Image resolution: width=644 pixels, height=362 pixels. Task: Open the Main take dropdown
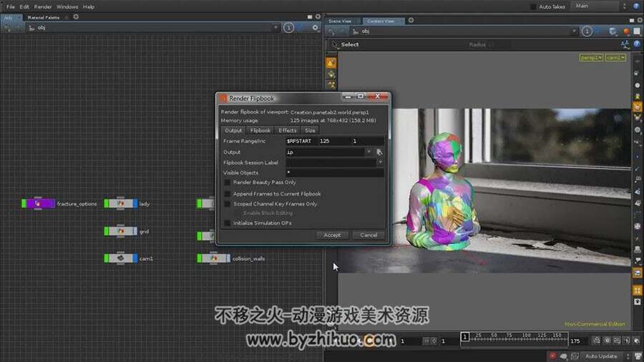tap(597, 6)
